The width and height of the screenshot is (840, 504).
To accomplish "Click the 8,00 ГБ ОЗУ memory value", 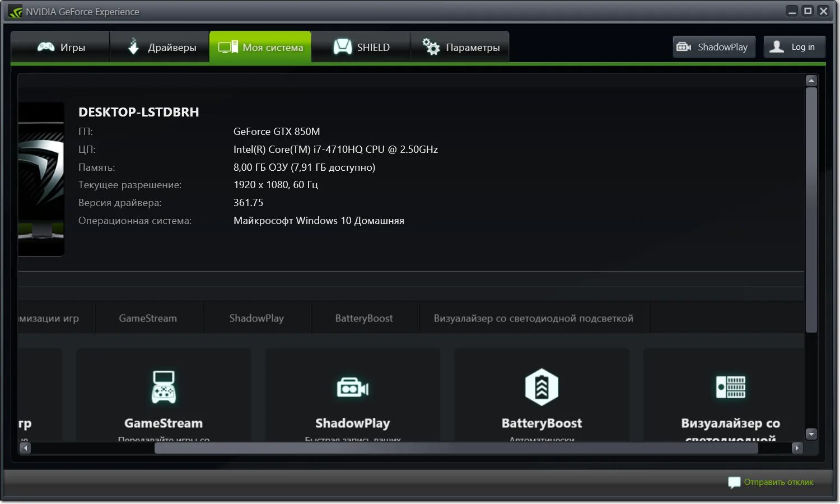I will click(304, 167).
